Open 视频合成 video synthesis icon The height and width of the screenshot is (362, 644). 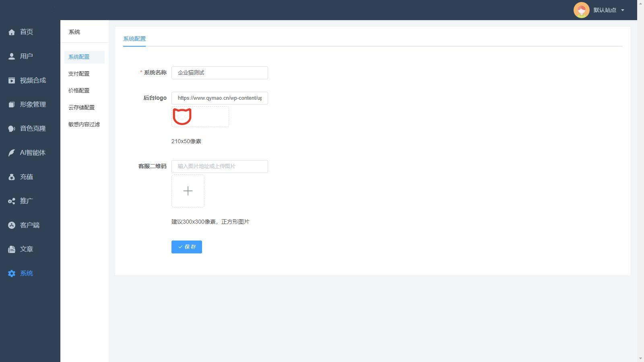pos(11,80)
